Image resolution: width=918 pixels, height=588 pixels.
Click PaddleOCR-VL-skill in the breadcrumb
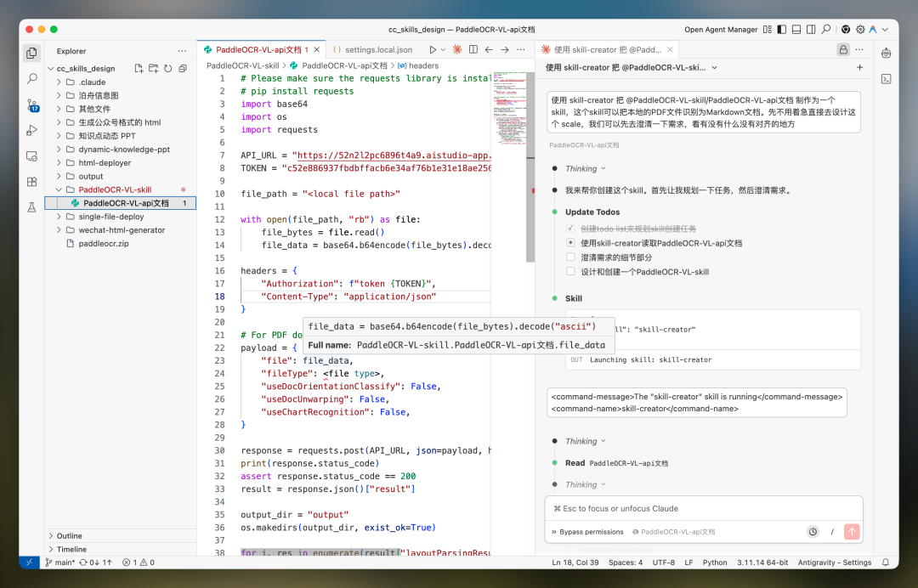[243, 65]
